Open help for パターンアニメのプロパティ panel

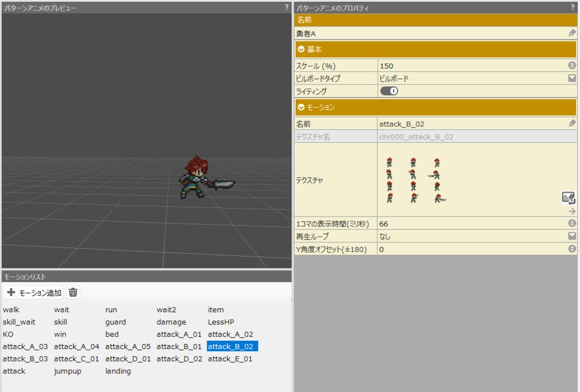(x=573, y=7)
